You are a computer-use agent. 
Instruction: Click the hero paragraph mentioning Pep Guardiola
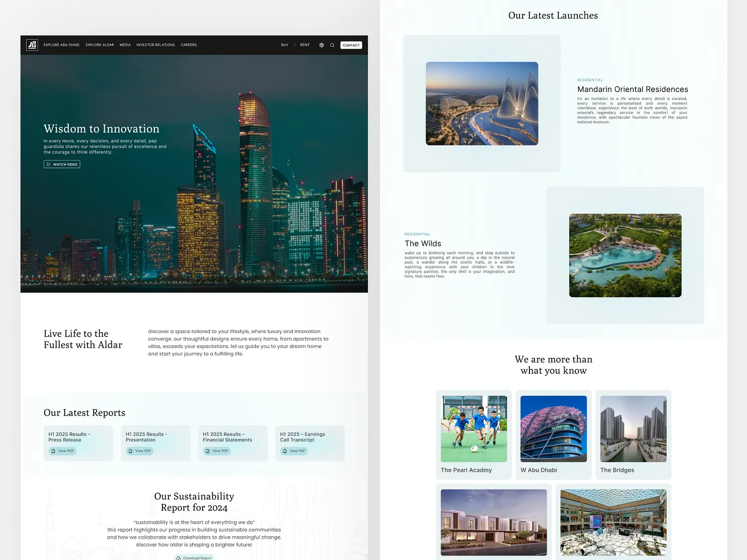pos(105,146)
